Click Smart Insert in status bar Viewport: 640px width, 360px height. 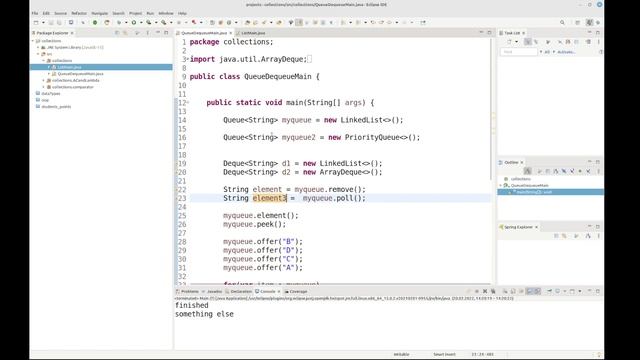[x=444, y=354]
